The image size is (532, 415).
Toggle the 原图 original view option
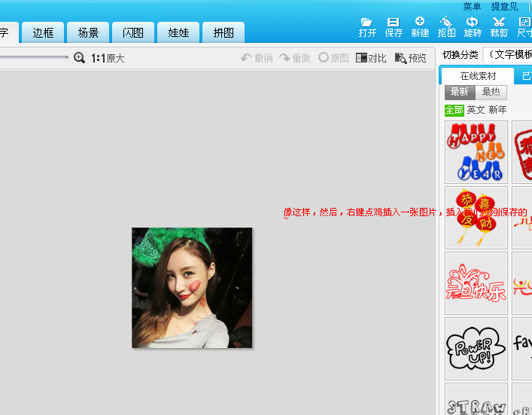[x=333, y=58]
